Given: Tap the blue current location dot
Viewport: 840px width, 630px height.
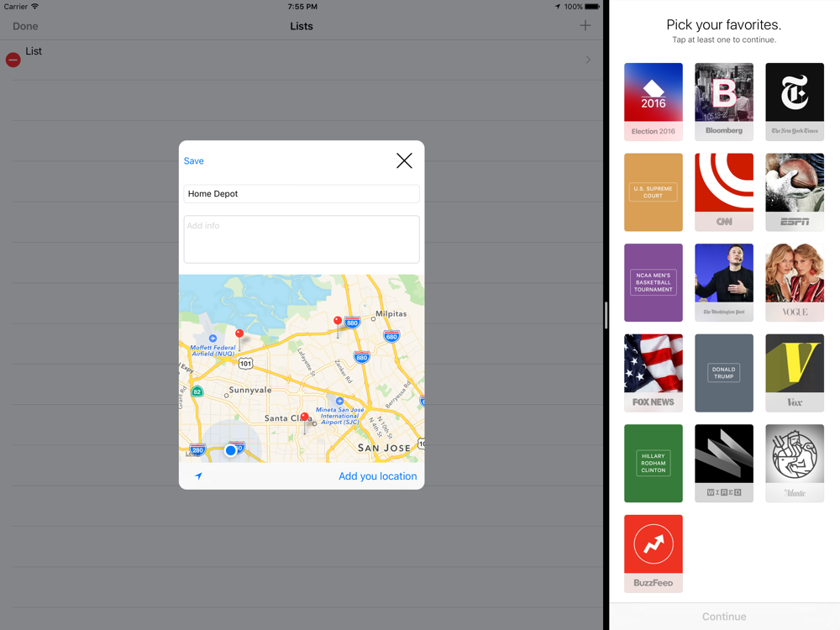Looking at the screenshot, I should pos(231,450).
